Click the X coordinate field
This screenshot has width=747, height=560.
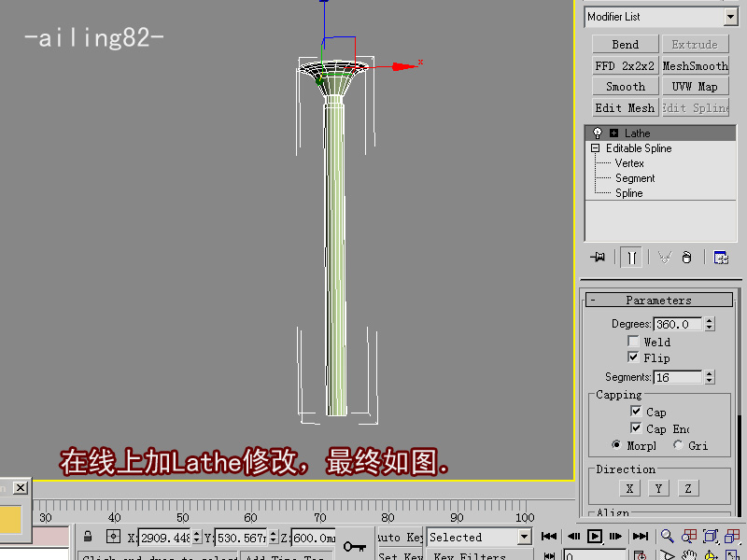(x=164, y=539)
